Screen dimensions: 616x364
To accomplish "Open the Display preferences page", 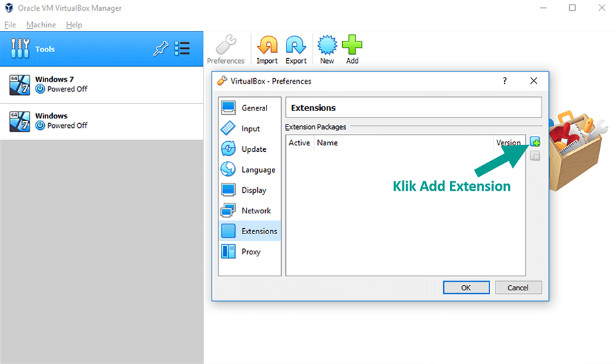I will click(250, 190).
